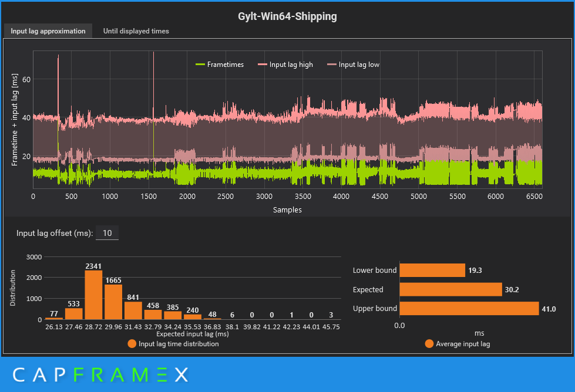Click the CAPFRAMEX logo
Image resolution: width=575 pixels, height=392 pixels.
[100, 375]
